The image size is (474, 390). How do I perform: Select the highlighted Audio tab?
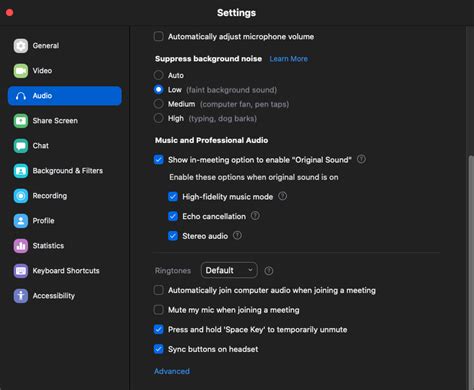65,96
